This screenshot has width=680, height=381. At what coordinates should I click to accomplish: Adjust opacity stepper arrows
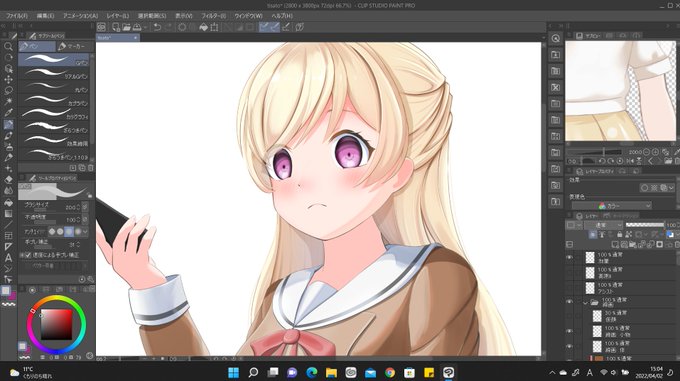[78, 220]
